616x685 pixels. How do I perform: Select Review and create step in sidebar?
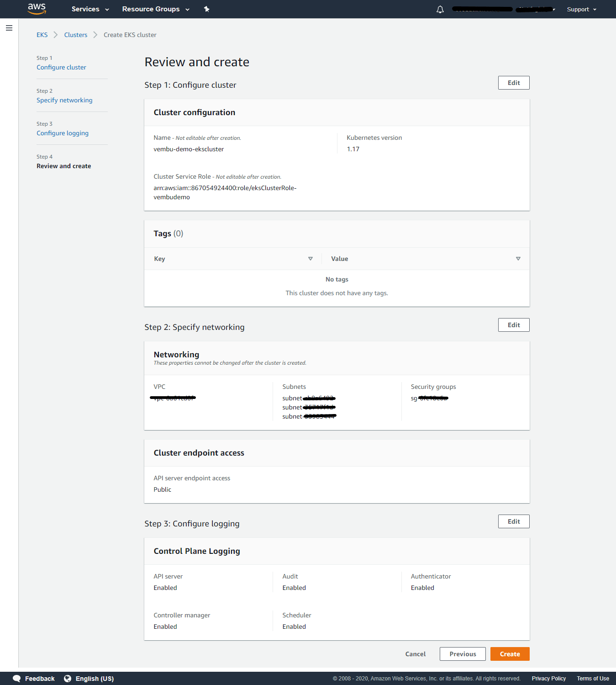(64, 166)
